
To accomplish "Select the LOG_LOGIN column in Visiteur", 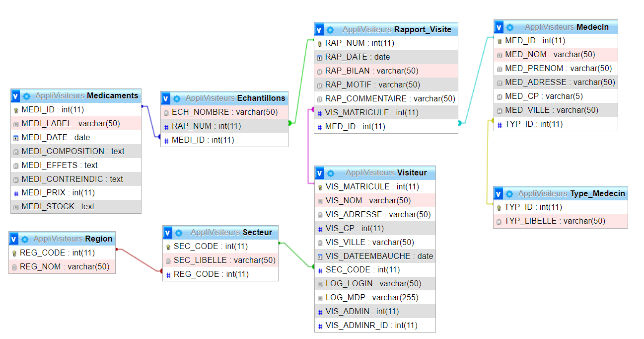I will (x=373, y=284).
